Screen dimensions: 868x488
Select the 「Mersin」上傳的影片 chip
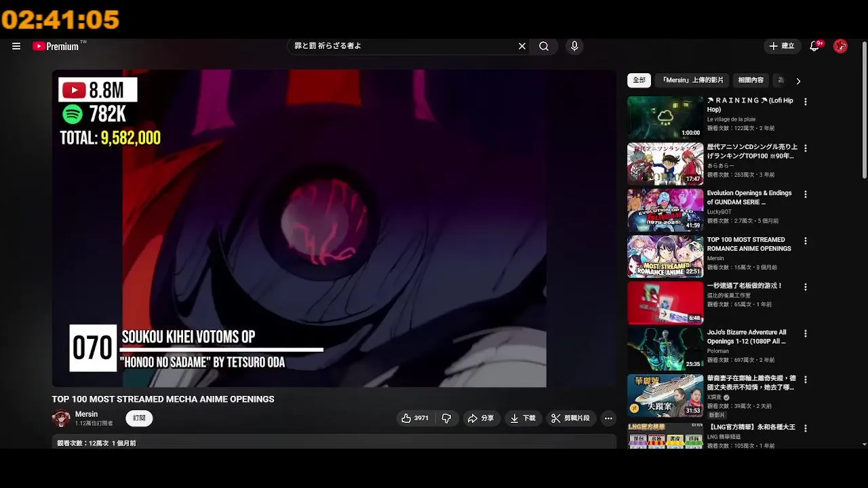coord(692,80)
